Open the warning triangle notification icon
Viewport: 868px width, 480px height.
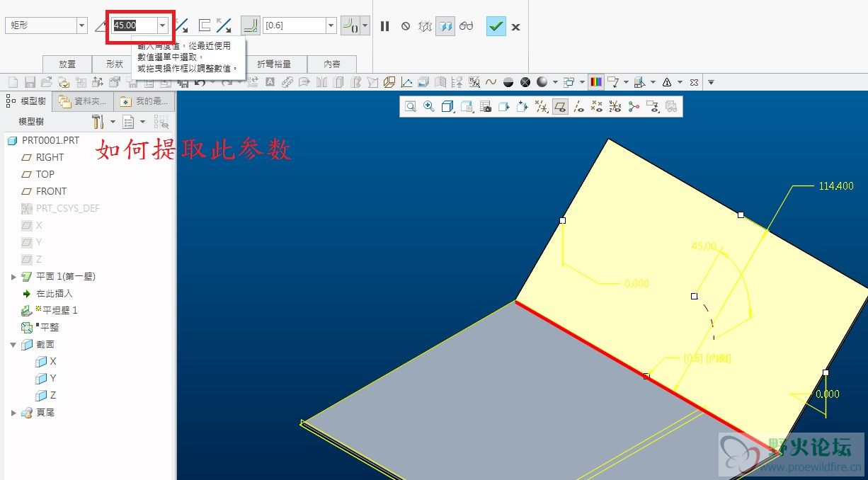(667, 82)
